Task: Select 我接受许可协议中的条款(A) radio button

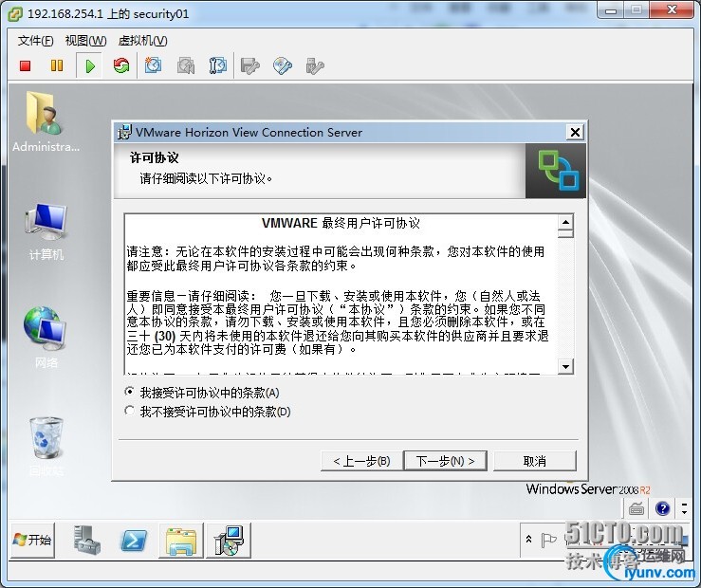Action: click(x=130, y=393)
